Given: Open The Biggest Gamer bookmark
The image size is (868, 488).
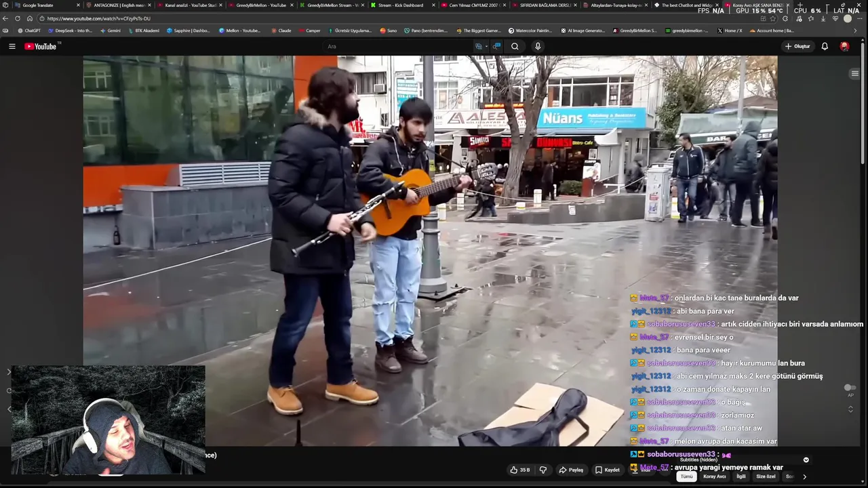Looking at the screenshot, I should coord(479,30).
